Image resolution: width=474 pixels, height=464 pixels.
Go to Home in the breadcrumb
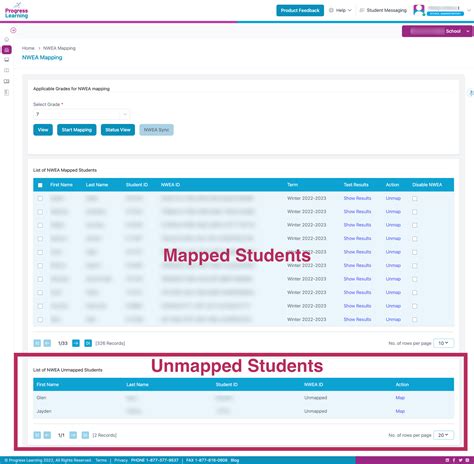click(x=28, y=48)
